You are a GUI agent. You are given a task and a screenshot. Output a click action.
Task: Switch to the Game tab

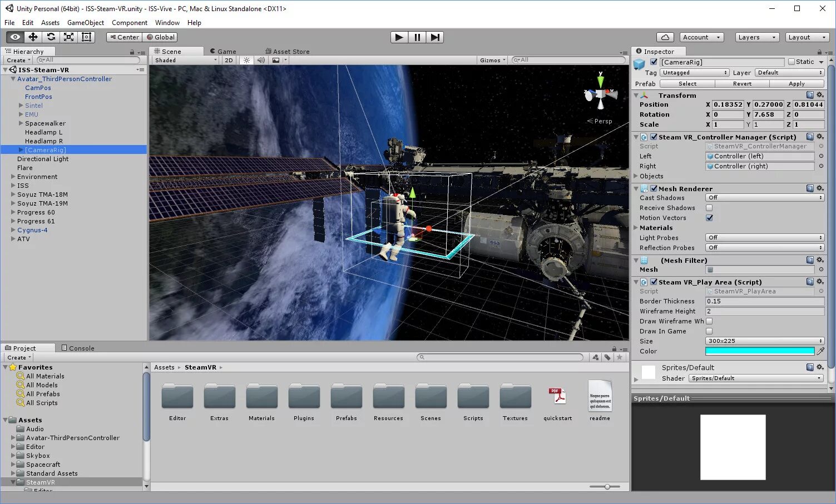tap(222, 51)
